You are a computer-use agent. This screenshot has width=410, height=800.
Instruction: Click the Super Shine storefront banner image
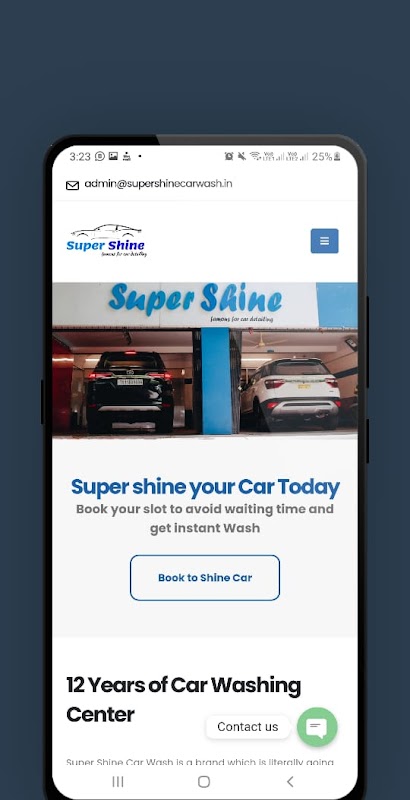coord(205,360)
